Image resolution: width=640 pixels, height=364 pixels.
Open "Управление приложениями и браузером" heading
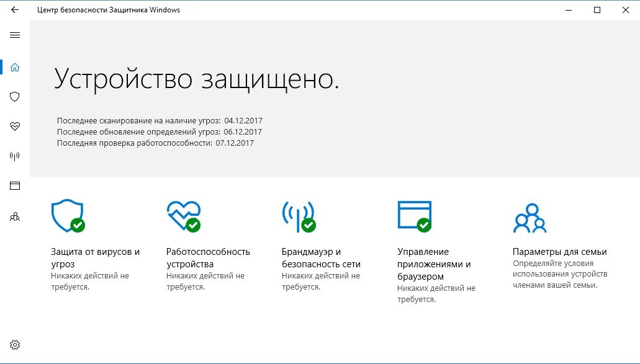point(434,264)
